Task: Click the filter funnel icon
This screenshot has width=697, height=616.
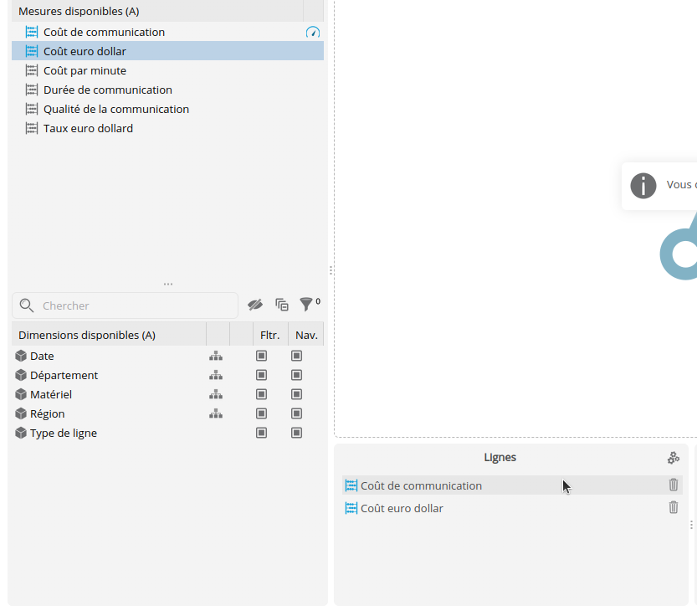Action: pos(307,305)
